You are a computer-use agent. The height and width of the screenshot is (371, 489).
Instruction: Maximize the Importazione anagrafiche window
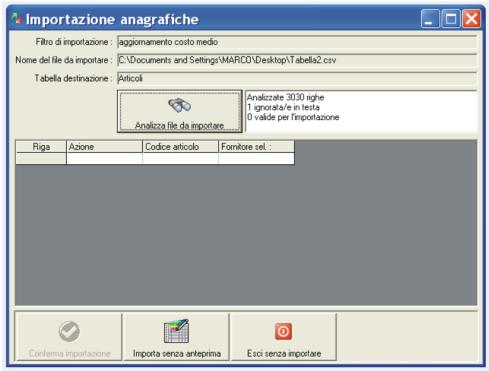coord(451,18)
